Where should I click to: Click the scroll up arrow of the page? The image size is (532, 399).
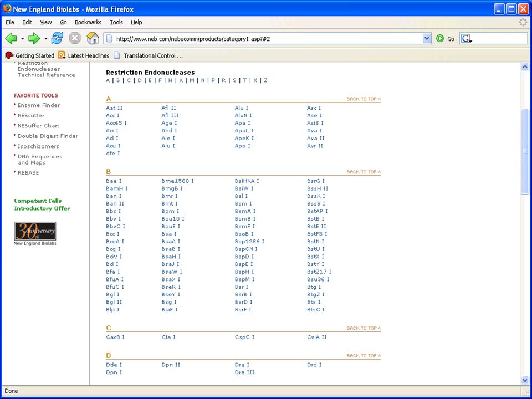tap(525, 67)
